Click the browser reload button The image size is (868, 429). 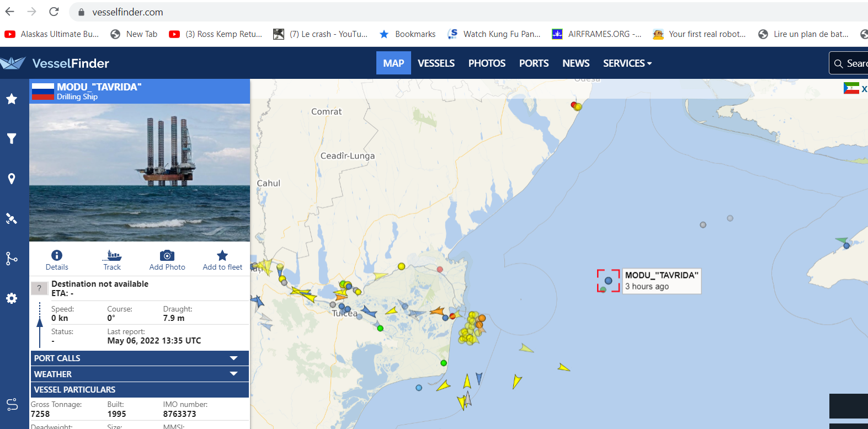point(54,12)
